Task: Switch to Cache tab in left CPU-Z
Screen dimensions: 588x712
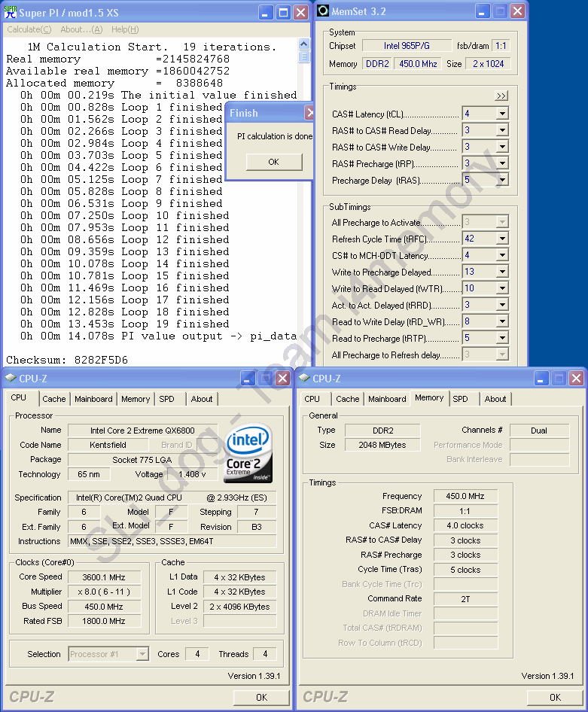Action: point(54,399)
